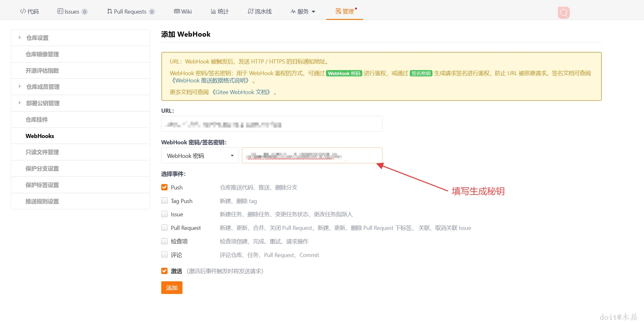644x323 pixels.
Task: Disable the 激活 activation checkbox
Action: pyautogui.click(x=164, y=271)
